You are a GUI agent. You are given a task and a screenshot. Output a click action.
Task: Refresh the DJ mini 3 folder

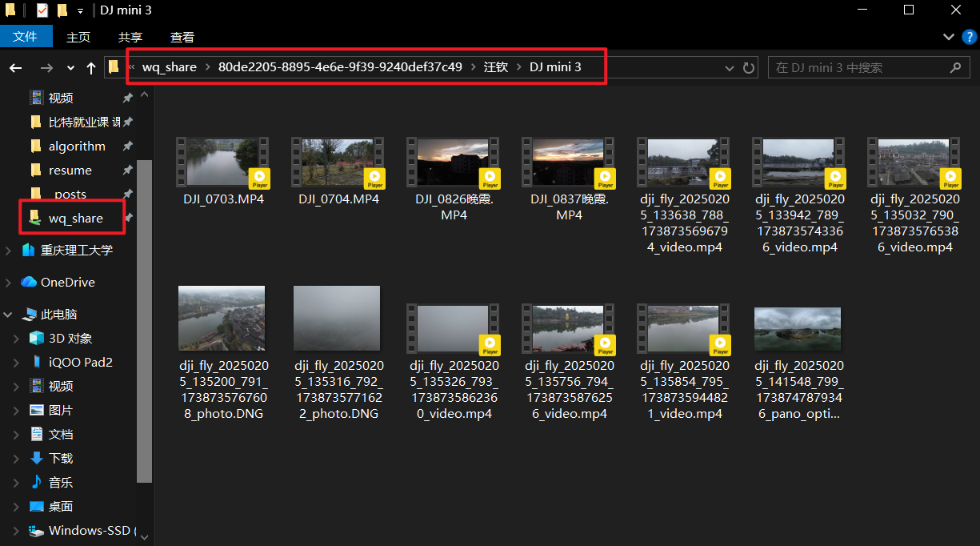click(x=750, y=68)
